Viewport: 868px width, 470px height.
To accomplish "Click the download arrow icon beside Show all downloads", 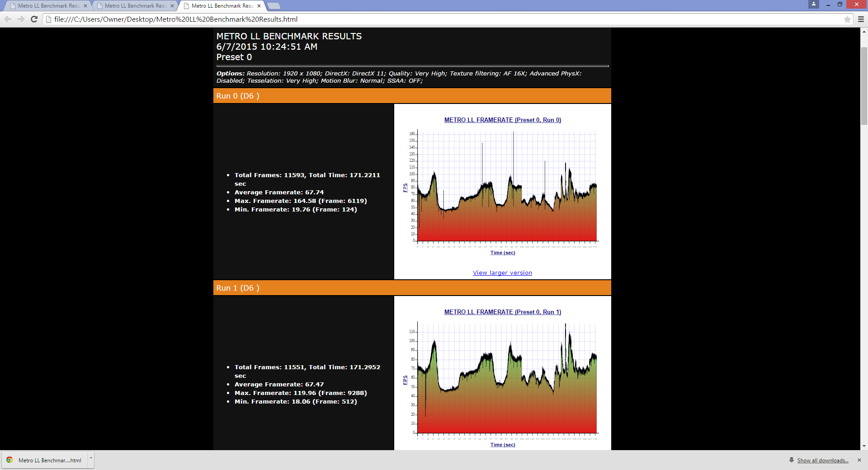I will tap(792, 460).
